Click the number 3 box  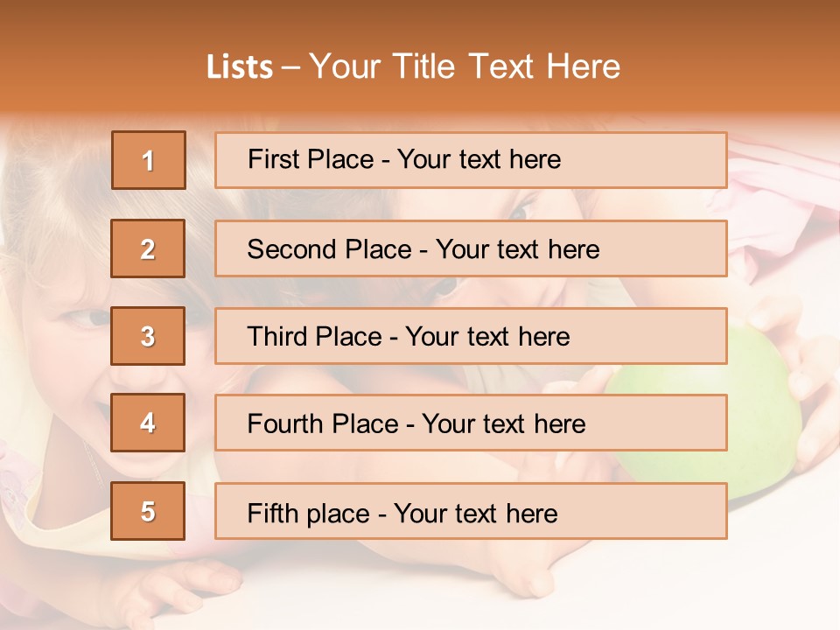pyautogui.click(x=148, y=336)
